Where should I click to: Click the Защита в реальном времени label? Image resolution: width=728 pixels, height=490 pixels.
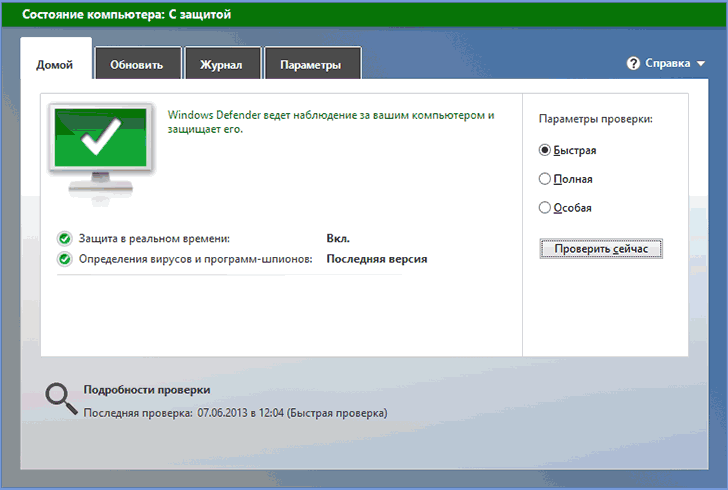pos(154,238)
